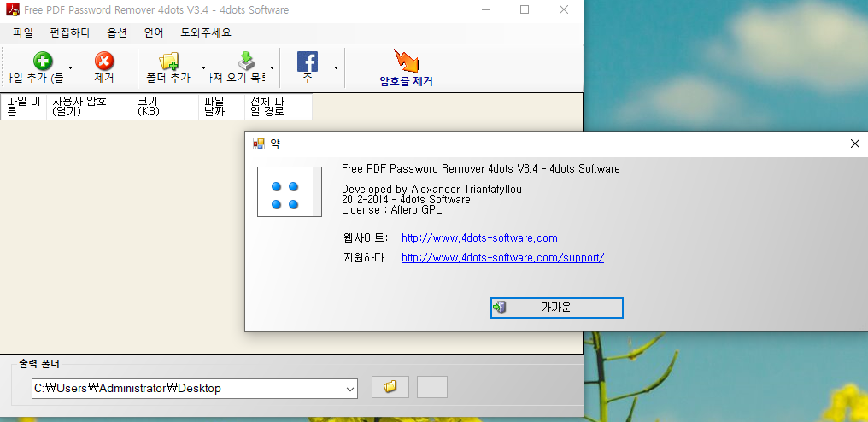Click the 파일 날짜 column header
The image size is (868, 422).
coord(221,106)
